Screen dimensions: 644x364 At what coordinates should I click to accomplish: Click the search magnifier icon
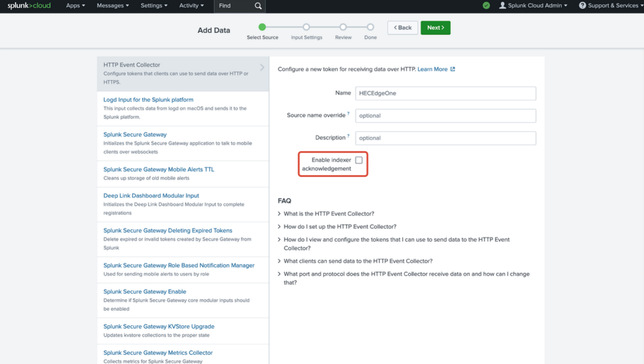coord(258,6)
